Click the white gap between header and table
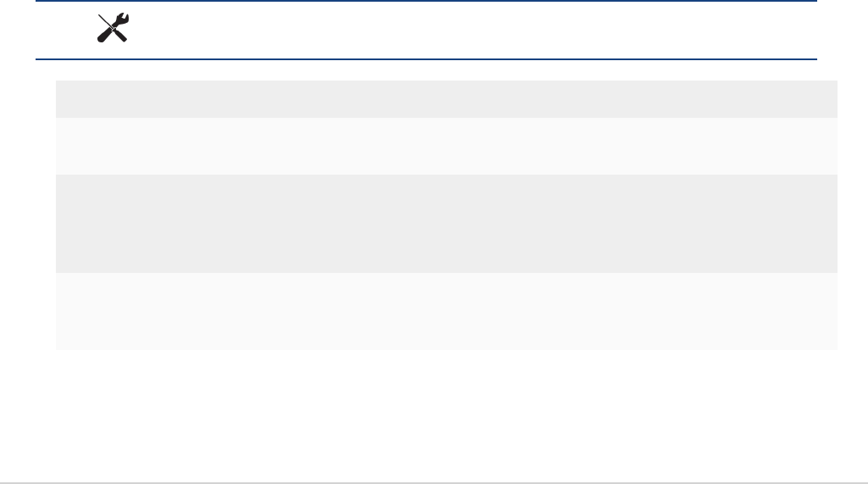Screen dimensions: 868x484 click(434, 70)
